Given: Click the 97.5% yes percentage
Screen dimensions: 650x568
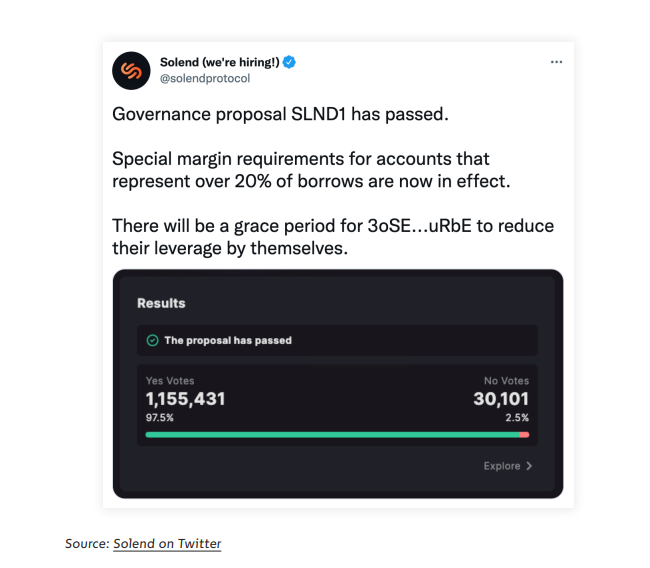Looking at the screenshot, I should [x=159, y=418].
